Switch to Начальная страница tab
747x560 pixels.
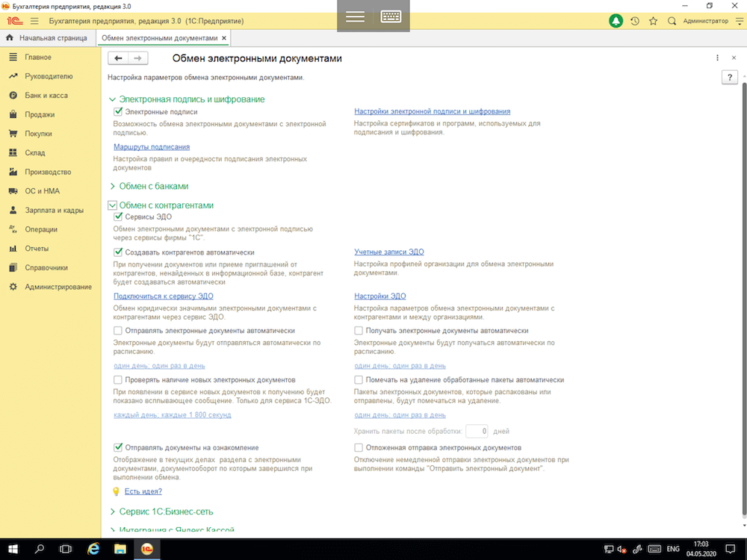coord(53,37)
